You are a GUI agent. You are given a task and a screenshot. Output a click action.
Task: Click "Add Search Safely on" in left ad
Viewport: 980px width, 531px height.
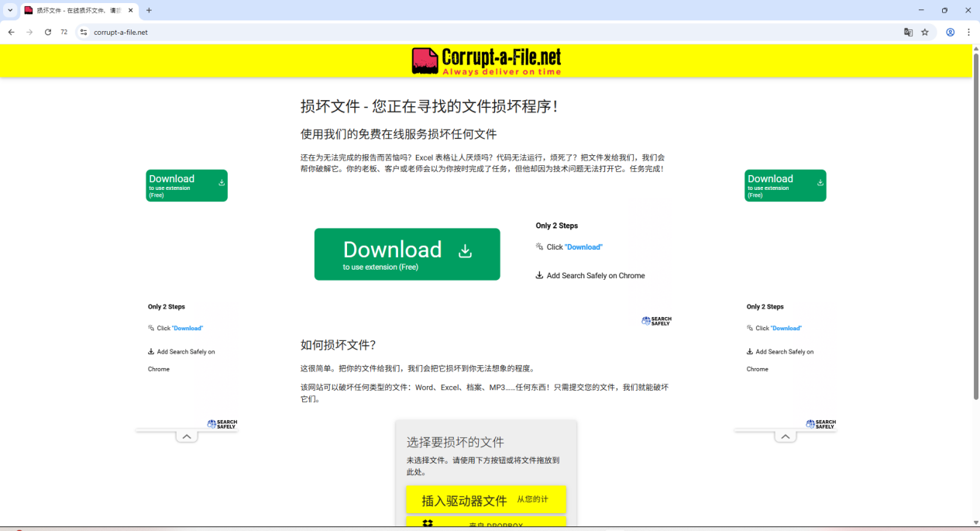click(x=186, y=351)
